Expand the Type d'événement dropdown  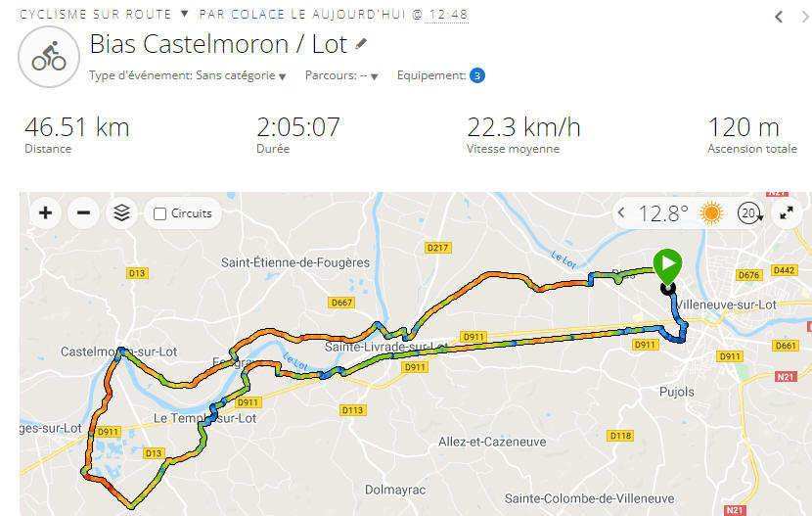[x=187, y=75]
